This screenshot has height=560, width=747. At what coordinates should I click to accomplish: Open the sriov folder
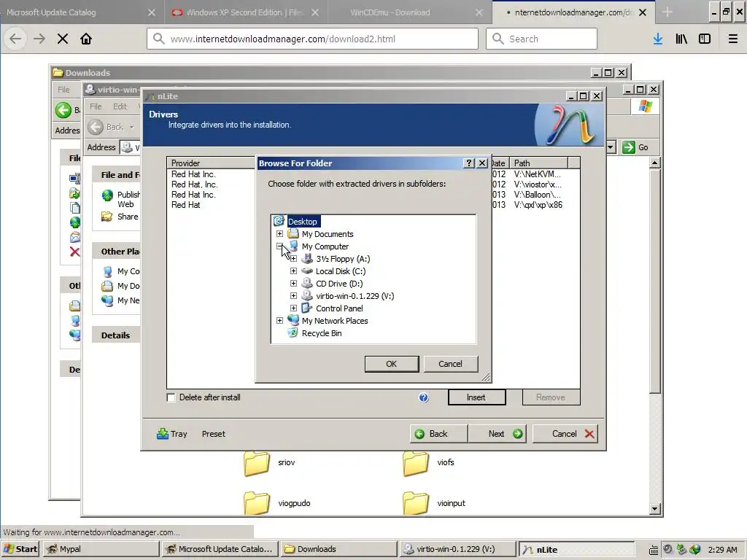click(269, 463)
